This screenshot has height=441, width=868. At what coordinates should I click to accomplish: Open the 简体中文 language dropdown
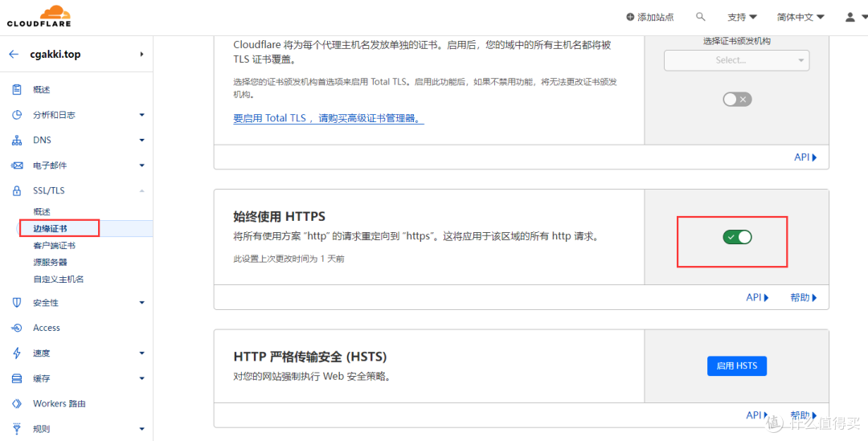pyautogui.click(x=800, y=17)
